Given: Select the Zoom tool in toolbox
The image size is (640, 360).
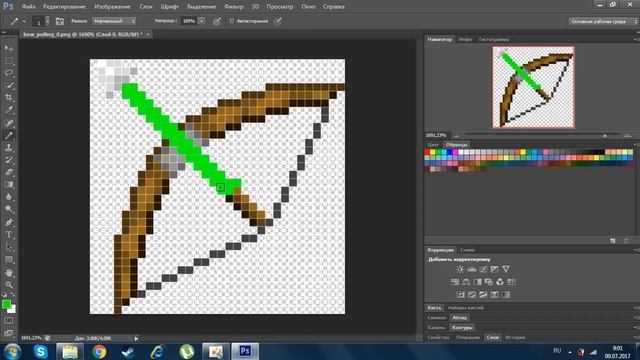Looking at the screenshot, I should point(9,284).
